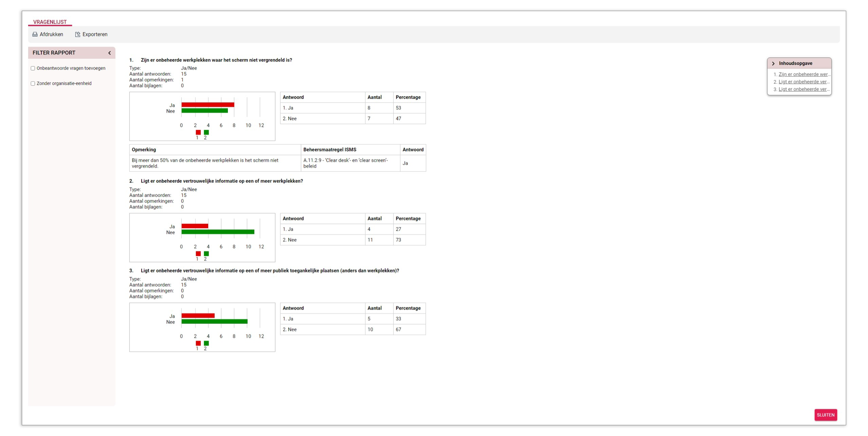Screen dimensions: 868x436
Task: Click red legend swatch in question 2 chart
Action: click(x=198, y=254)
